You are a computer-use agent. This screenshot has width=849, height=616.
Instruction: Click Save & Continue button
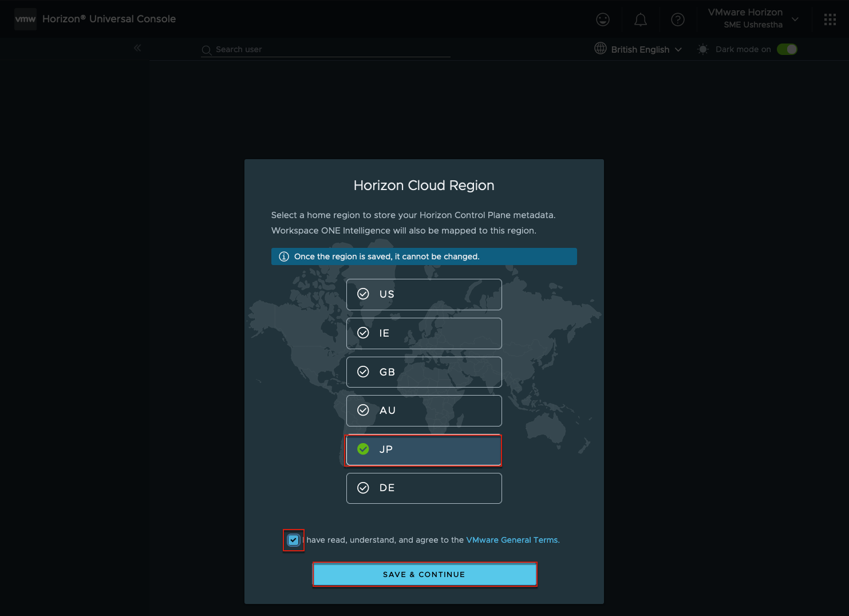coord(424,574)
